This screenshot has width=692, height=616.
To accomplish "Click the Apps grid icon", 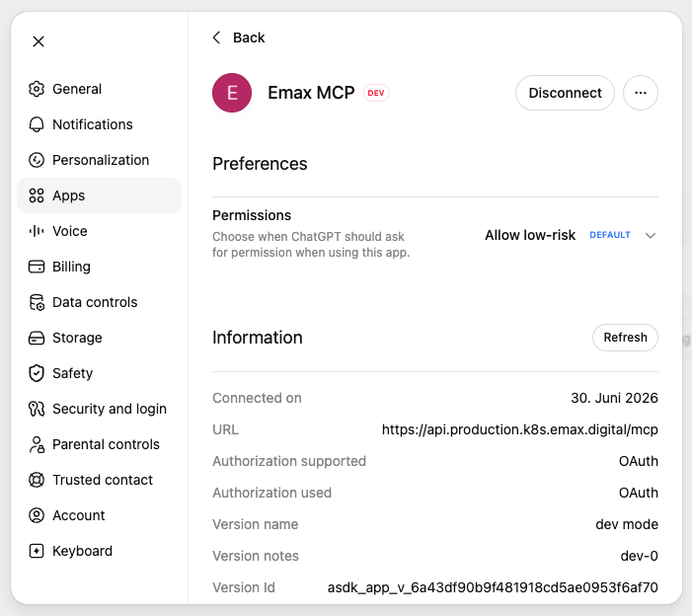I will coord(37,195).
